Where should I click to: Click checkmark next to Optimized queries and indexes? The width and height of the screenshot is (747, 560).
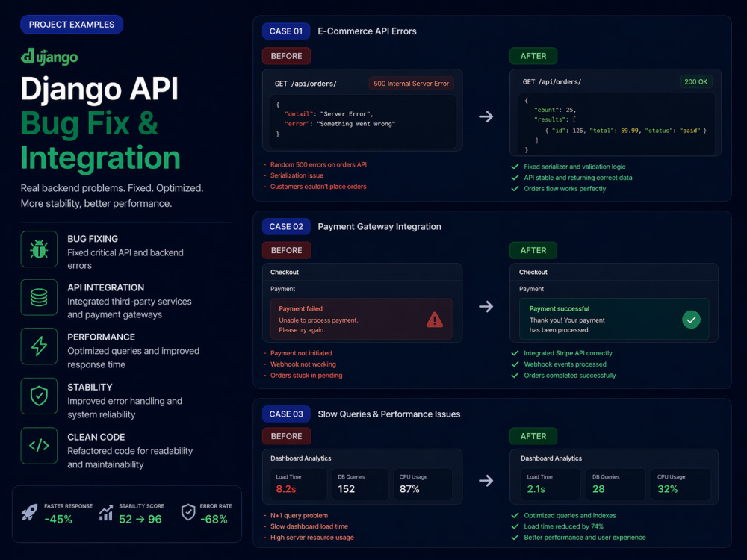click(515, 516)
